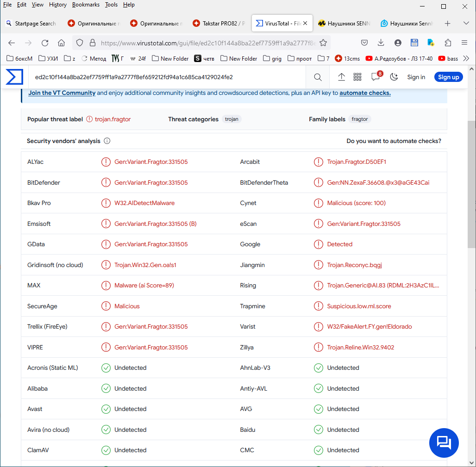The width and height of the screenshot is (476, 467).
Task: Switch to the Наушники SENN tab with yellow icon
Action: (344, 23)
